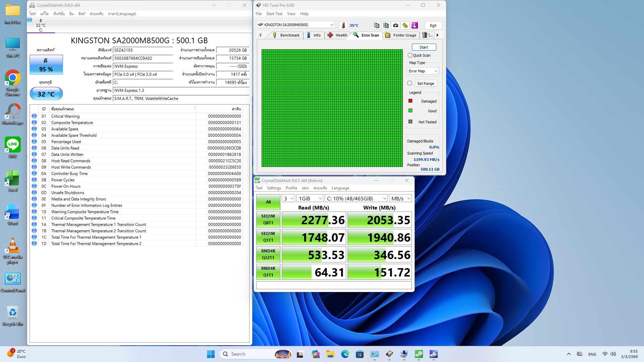Viewport: 644px width, 362px height.
Task: Open the 1GiB test size dropdown
Action: tap(310, 198)
